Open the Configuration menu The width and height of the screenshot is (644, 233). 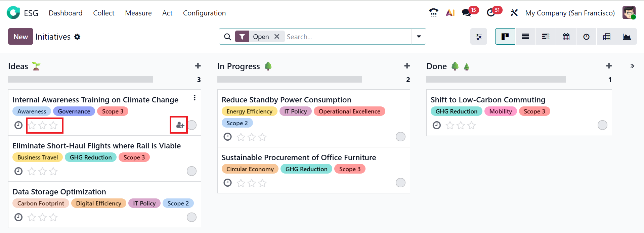point(204,13)
